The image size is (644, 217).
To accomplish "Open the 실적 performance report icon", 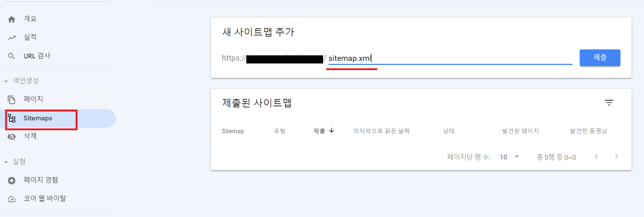I will [11, 37].
